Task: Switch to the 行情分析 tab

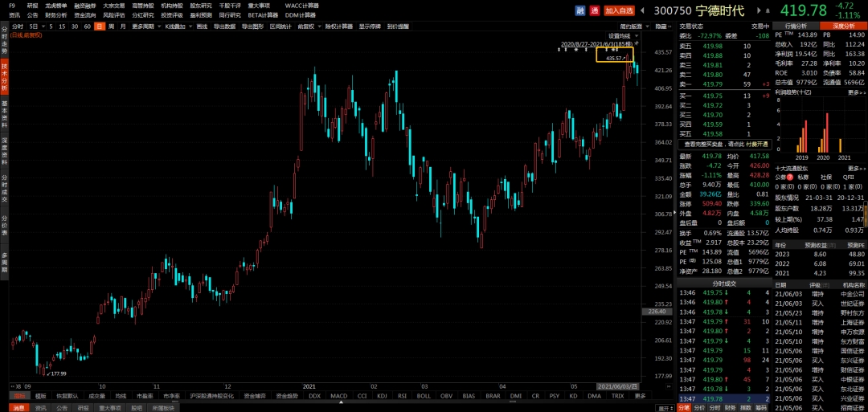Action: click(x=794, y=26)
